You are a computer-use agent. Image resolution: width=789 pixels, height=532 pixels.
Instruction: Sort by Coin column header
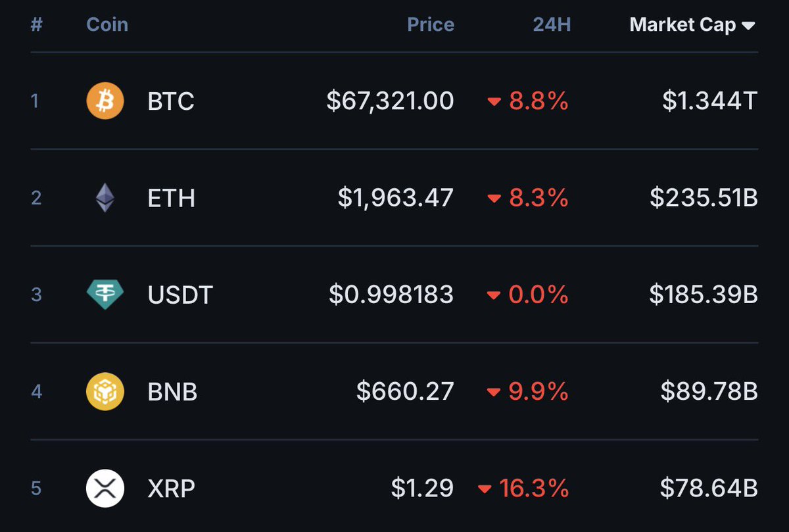point(107,25)
